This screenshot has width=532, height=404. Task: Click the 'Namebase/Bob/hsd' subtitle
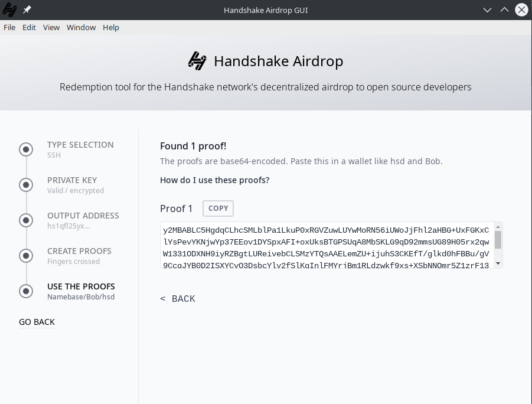pos(81,297)
